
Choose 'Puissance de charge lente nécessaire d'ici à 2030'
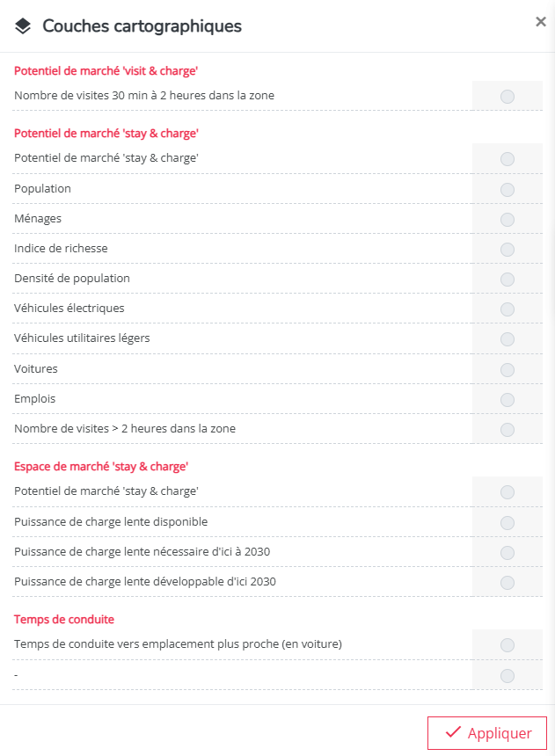(x=508, y=553)
